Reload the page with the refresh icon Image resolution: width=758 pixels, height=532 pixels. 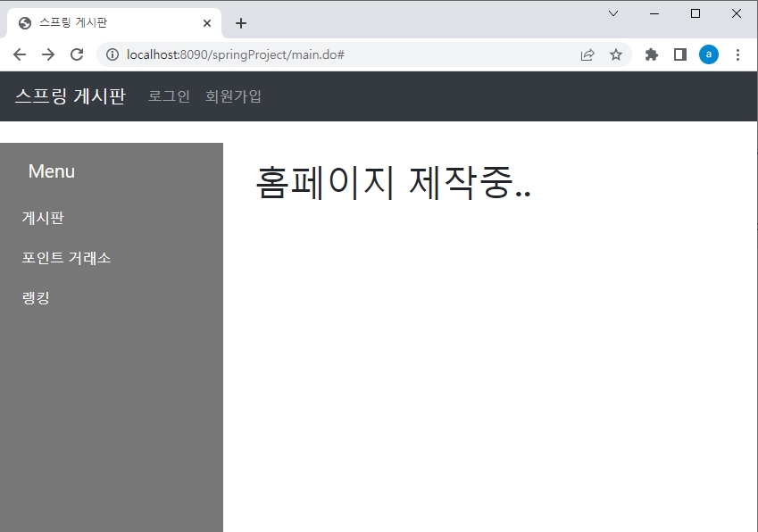pyautogui.click(x=77, y=54)
